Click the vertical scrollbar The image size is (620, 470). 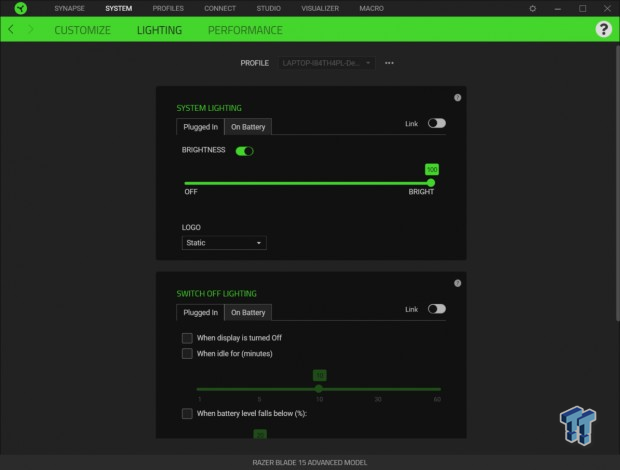(x=617, y=183)
